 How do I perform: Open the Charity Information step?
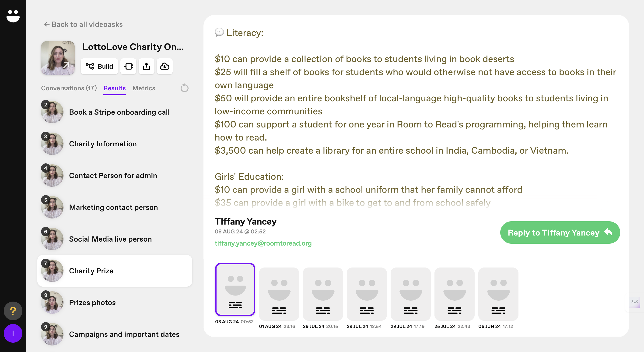coord(103,144)
